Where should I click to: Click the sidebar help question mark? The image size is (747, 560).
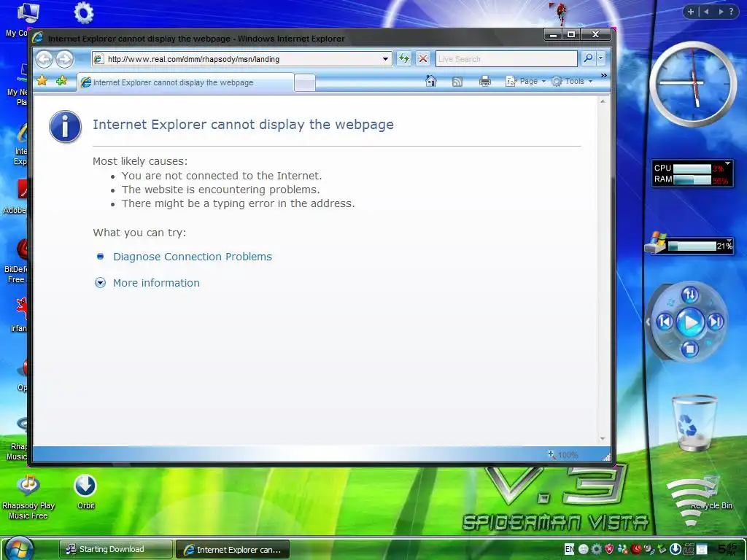pos(731,12)
